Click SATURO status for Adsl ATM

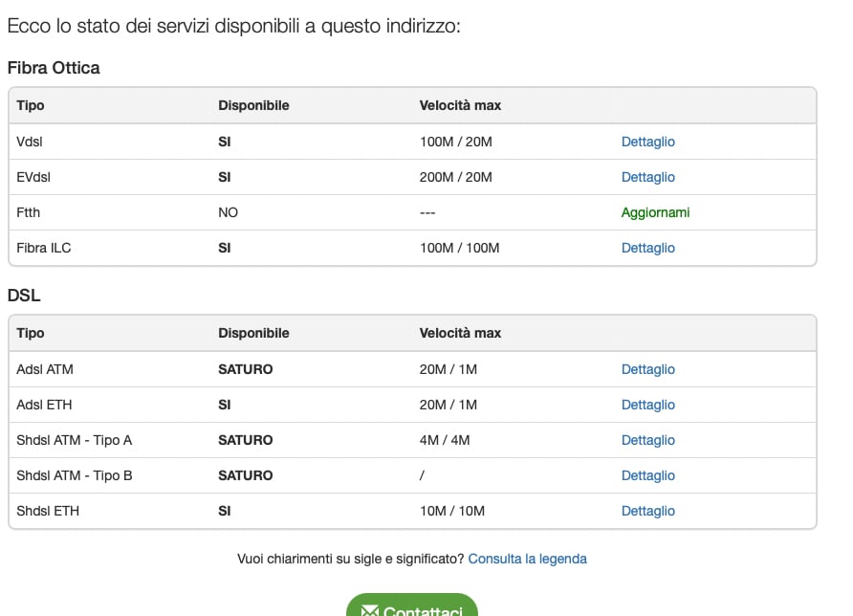tap(246, 369)
